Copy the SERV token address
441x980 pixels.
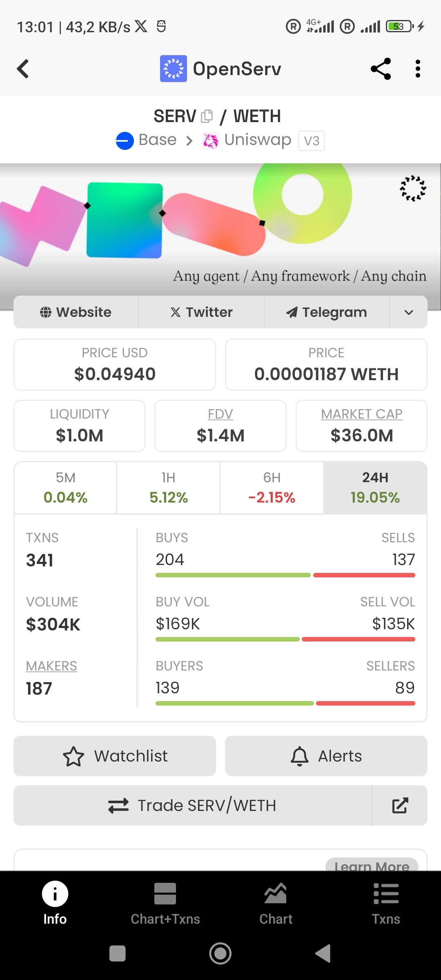(207, 116)
